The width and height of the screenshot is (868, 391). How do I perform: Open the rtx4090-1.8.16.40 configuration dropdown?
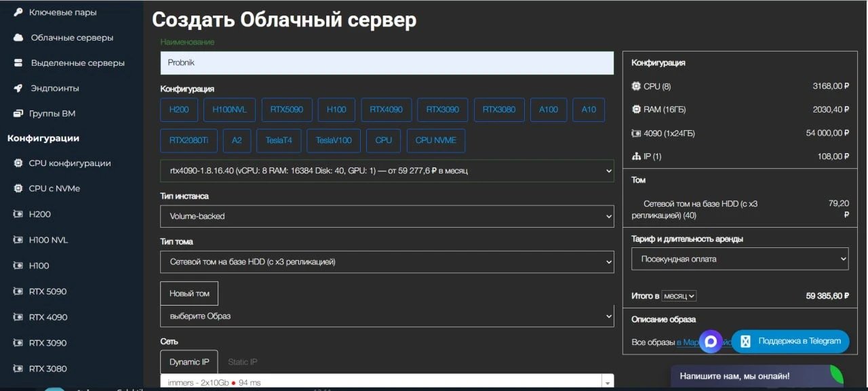point(387,171)
